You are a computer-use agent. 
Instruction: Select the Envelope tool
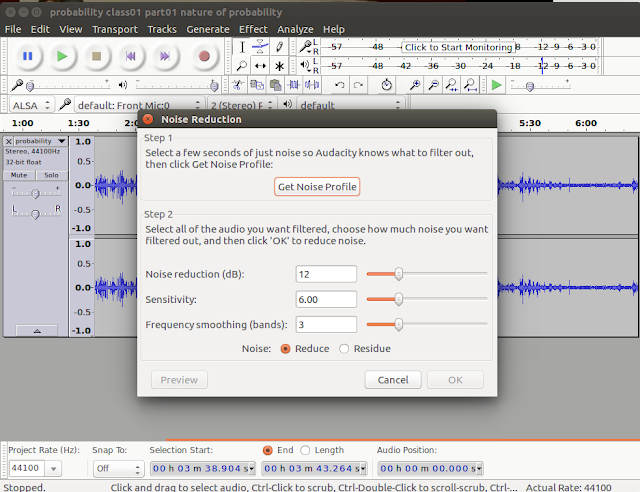[x=260, y=47]
